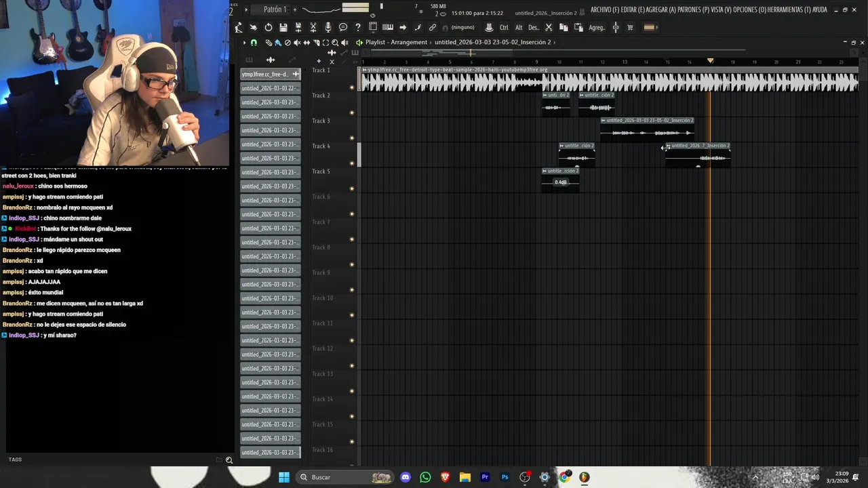
Task: Open FL Studio icon in the taskbar
Action: 584,477
